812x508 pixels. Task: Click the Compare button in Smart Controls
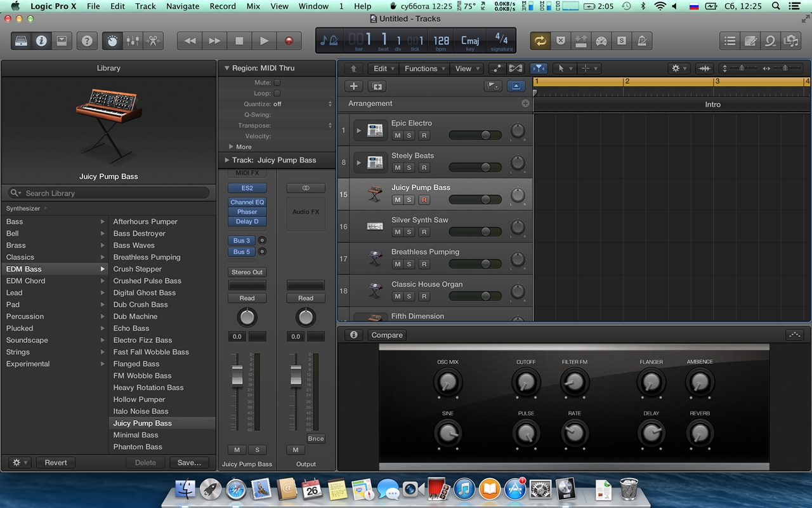[387, 335]
